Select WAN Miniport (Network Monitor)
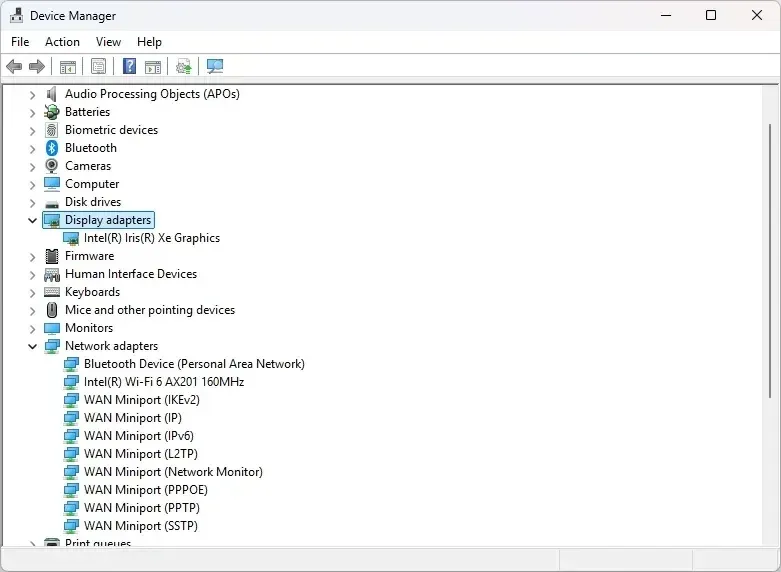This screenshot has height=572, width=781. 173,472
